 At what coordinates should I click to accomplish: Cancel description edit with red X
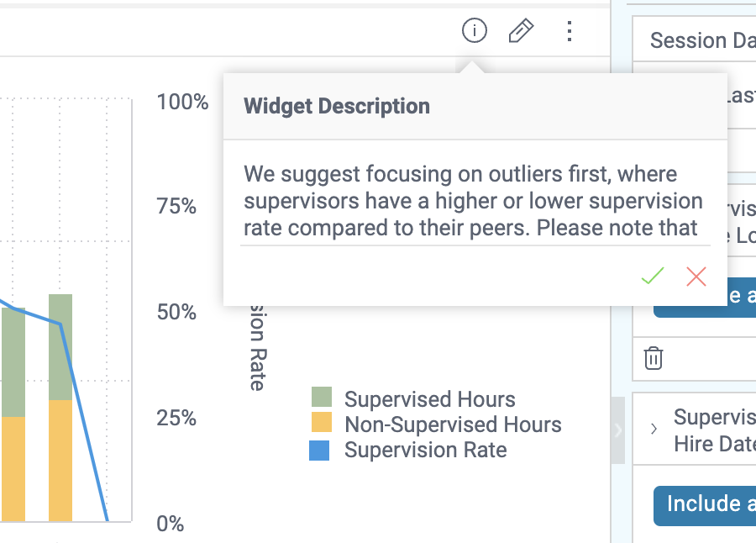[x=696, y=277]
